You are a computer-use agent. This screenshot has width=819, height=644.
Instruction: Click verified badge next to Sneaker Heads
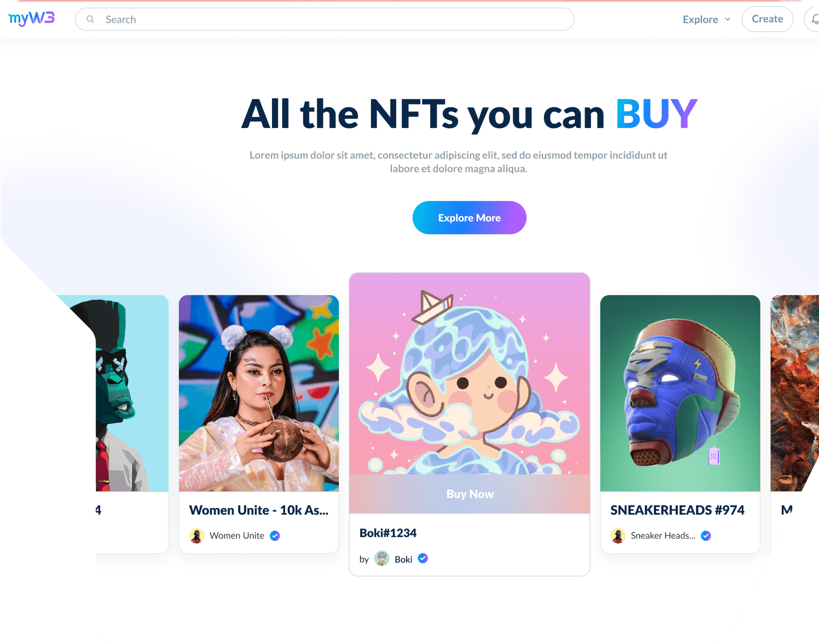706,536
